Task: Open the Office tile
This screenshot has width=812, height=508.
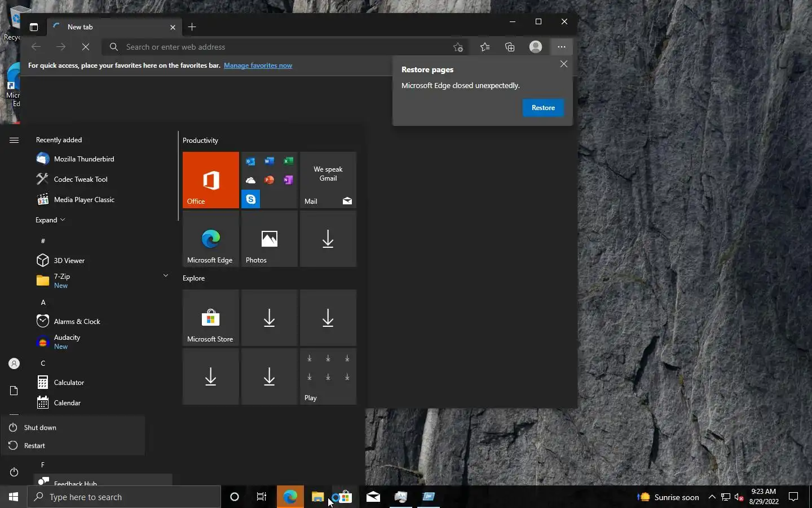Action: [211, 180]
